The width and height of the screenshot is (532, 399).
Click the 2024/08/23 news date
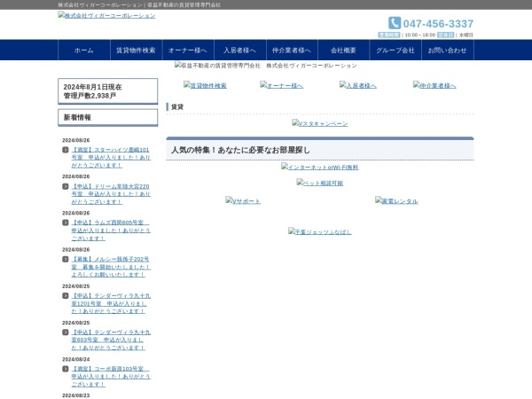coord(76,395)
